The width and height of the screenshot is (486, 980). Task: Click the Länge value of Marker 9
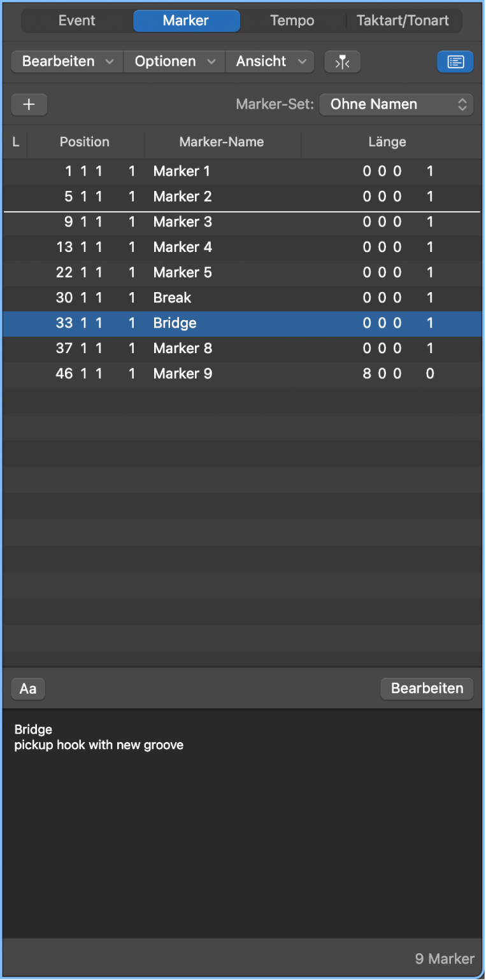coord(398,374)
